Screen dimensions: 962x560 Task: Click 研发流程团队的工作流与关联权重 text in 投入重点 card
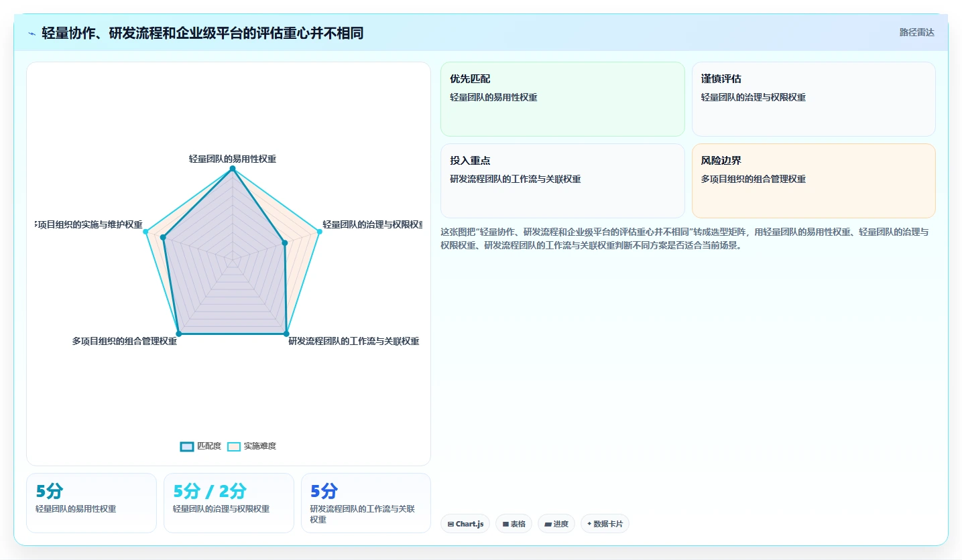[x=516, y=179]
